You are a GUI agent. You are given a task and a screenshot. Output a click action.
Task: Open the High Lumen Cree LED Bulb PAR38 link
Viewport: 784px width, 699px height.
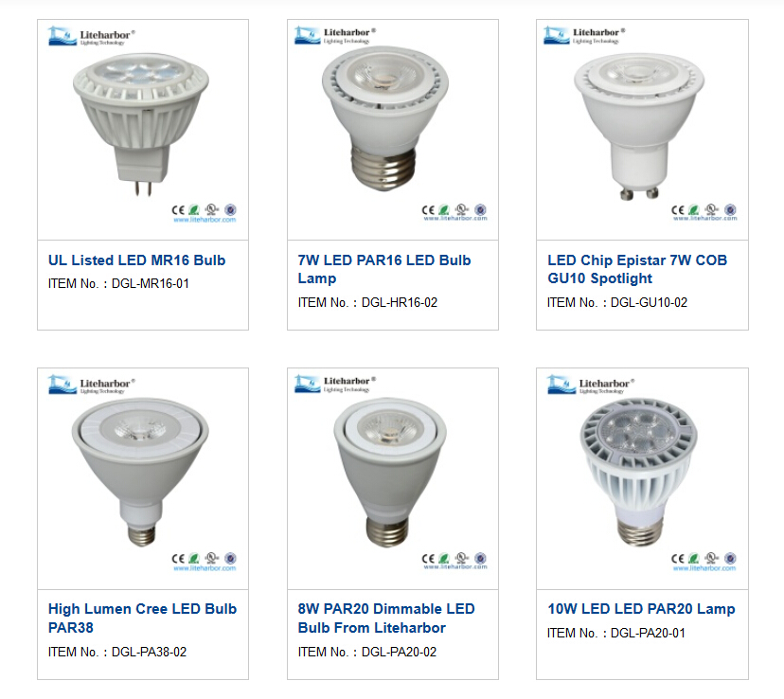click(x=141, y=618)
